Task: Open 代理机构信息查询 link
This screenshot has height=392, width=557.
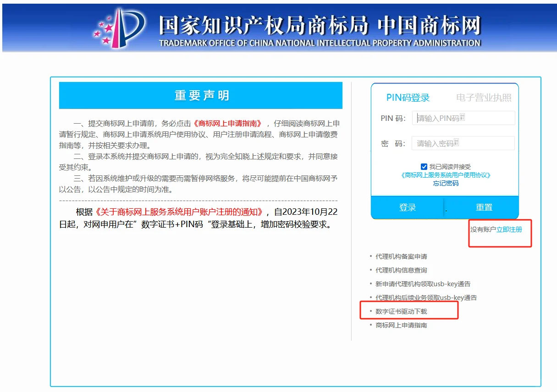Action: coord(401,270)
